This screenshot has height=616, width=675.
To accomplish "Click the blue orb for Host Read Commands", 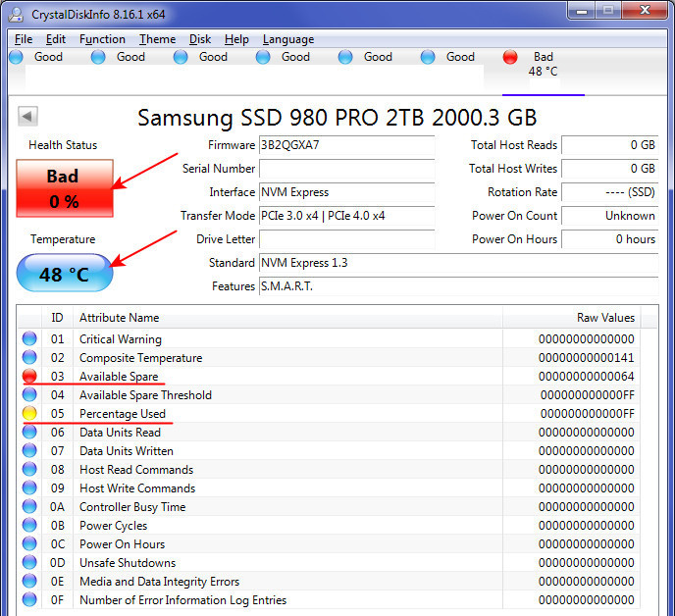I will click(29, 469).
